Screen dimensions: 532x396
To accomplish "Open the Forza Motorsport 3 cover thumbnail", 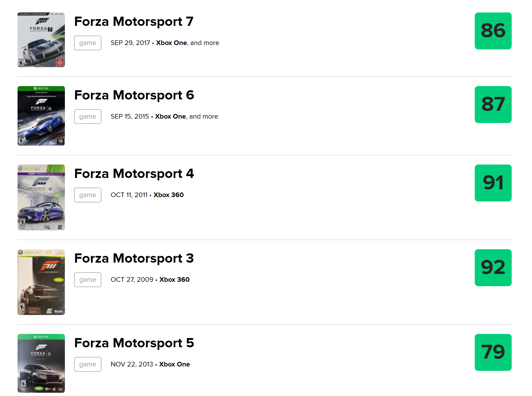I will 41,282.
